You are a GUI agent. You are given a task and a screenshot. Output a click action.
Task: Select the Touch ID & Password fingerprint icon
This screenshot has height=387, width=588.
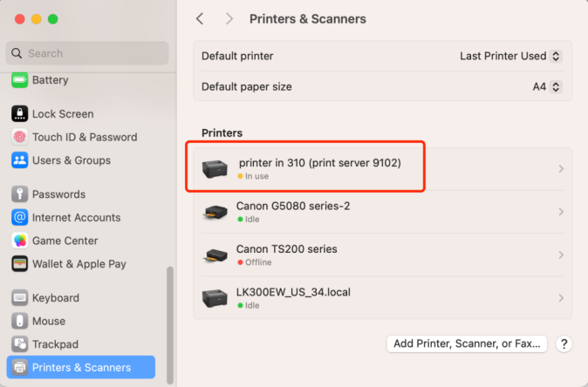click(x=19, y=137)
